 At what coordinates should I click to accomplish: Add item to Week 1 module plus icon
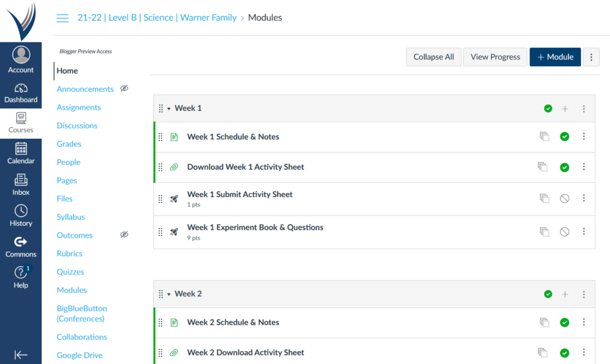[565, 109]
